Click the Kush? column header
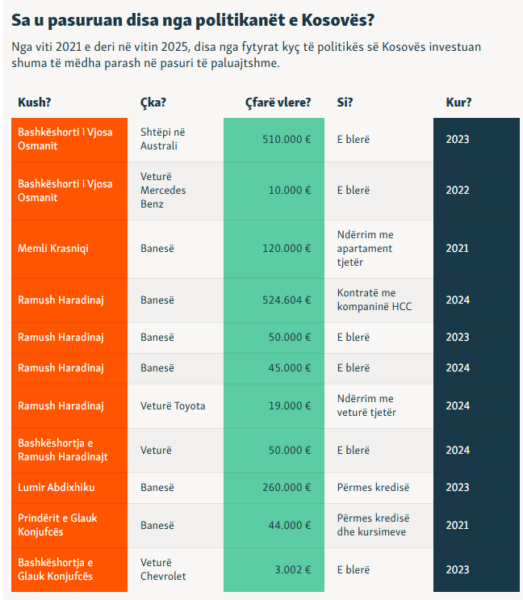Viewport: 523px width, 600px height. pyautogui.click(x=34, y=102)
